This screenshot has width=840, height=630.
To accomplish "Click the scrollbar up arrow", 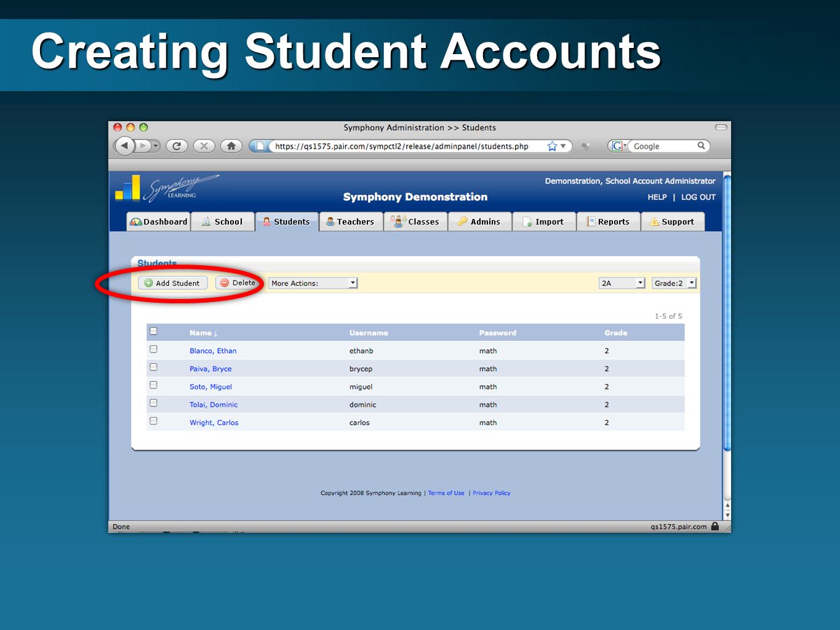I will [x=727, y=505].
